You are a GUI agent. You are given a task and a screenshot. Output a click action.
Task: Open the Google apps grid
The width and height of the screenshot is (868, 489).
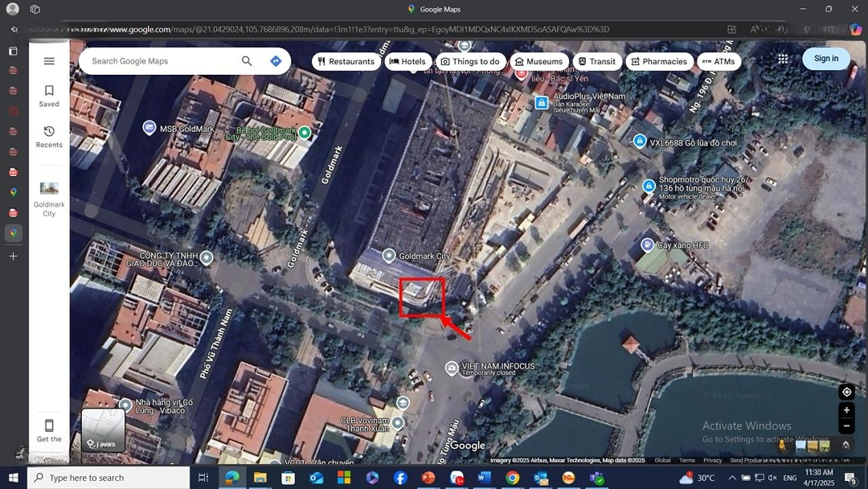coord(783,59)
